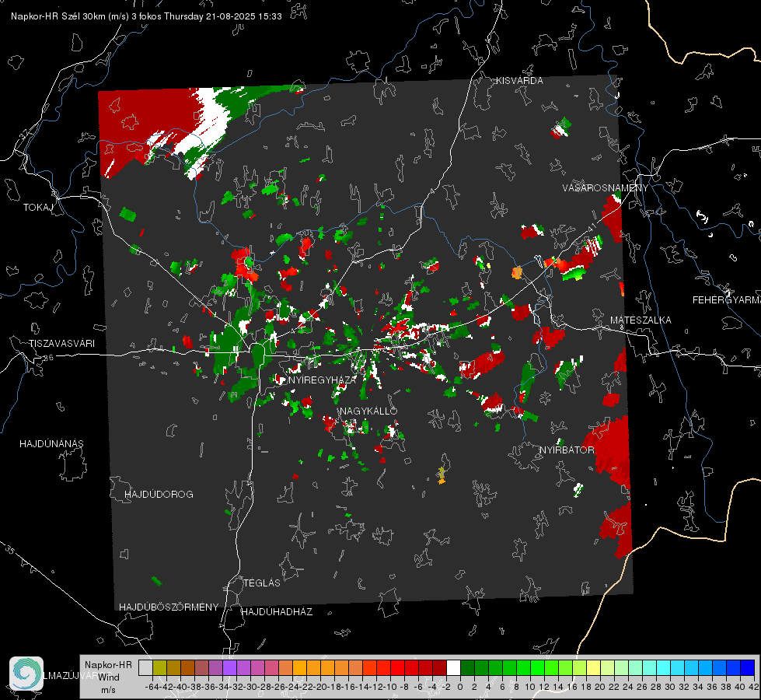Click the 'Napkor-HR' legend title
The image size is (761, 700).
point(108,665)
